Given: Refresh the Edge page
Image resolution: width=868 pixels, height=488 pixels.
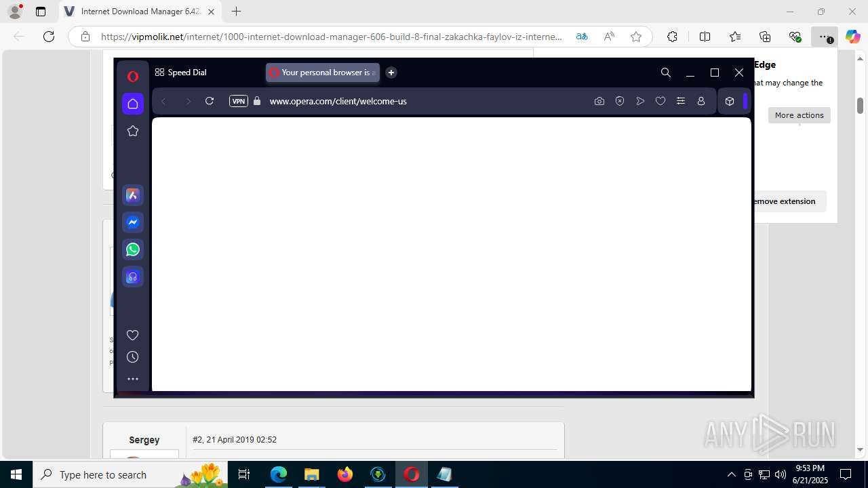Looking at the screenshot, I should point(49,37).
